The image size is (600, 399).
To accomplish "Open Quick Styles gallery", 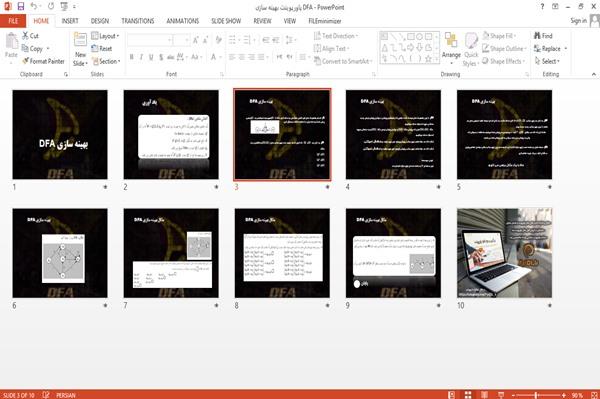I will point(471,50).
